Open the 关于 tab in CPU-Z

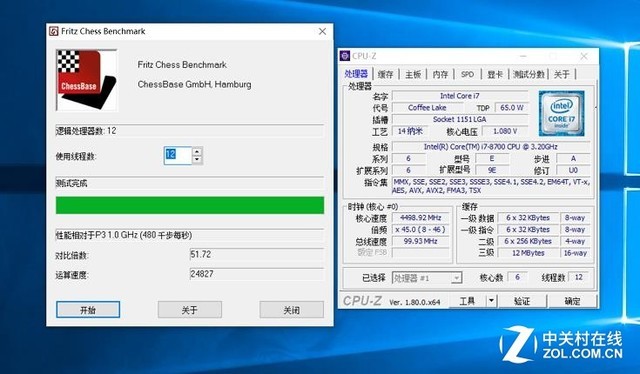pyautogui.click(x=562, y=74)
